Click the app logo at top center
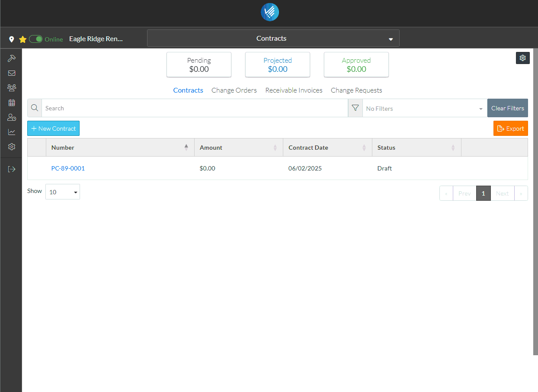Viewport: 538px width, 392px height. pyautogui.click(x=270, y=12)
